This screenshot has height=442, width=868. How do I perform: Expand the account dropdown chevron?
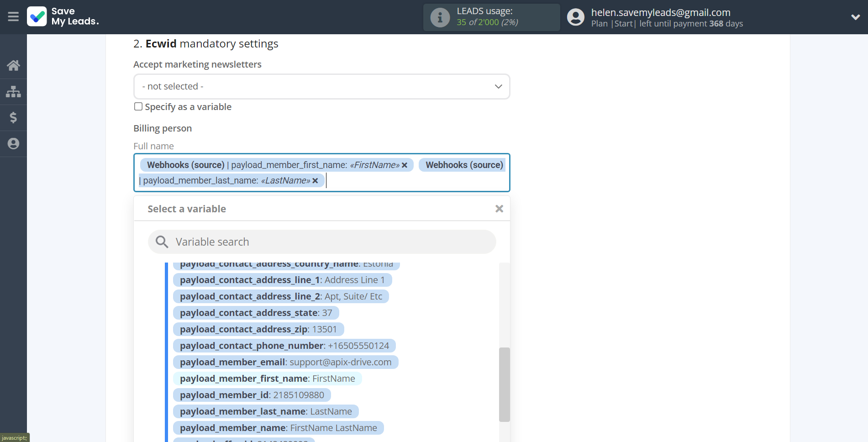[x=855, y=17]
